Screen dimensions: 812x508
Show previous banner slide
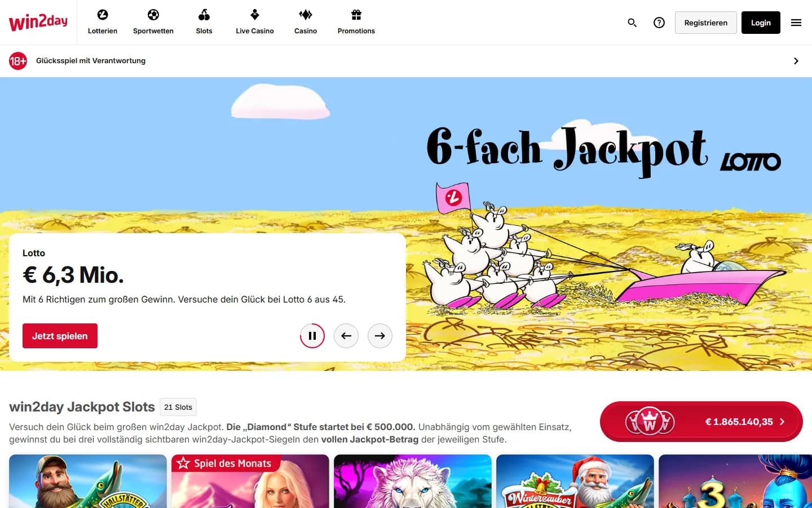coord(346,336)
